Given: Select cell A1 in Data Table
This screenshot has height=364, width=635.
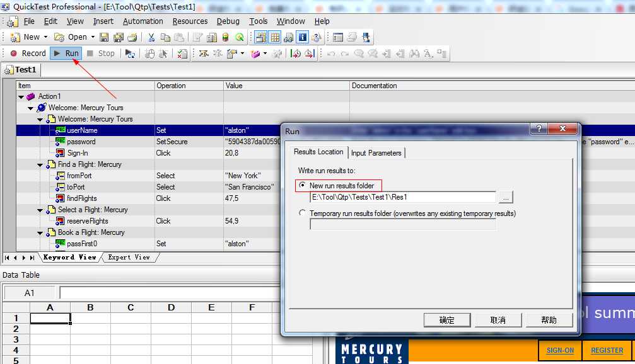Looking at the screenshot, I should (x=50, y=318).
